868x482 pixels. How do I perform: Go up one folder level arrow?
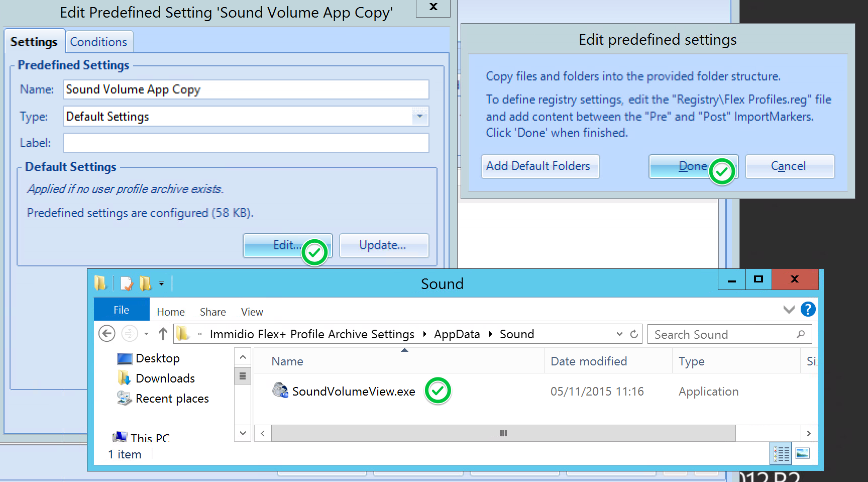coord(163,334)
